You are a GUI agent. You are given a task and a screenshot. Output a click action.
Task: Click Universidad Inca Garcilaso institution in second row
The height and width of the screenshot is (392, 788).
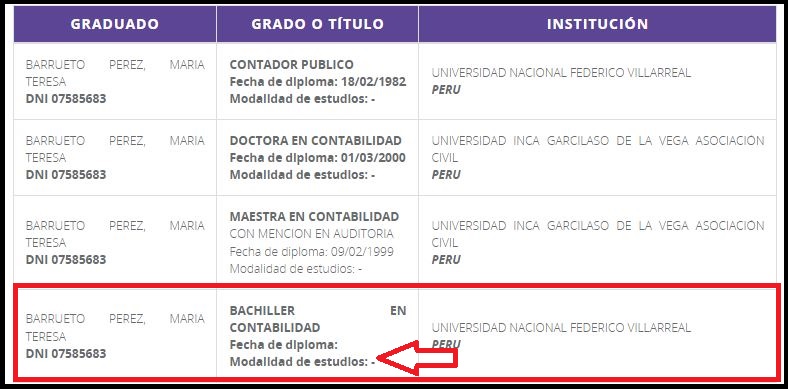click(x=598, y=149)
